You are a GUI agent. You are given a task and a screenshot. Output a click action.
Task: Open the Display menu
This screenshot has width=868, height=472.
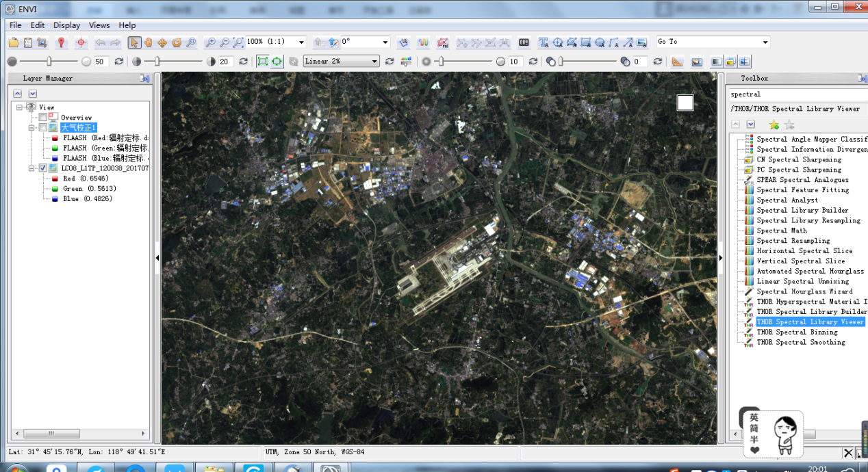pos(66,25)
